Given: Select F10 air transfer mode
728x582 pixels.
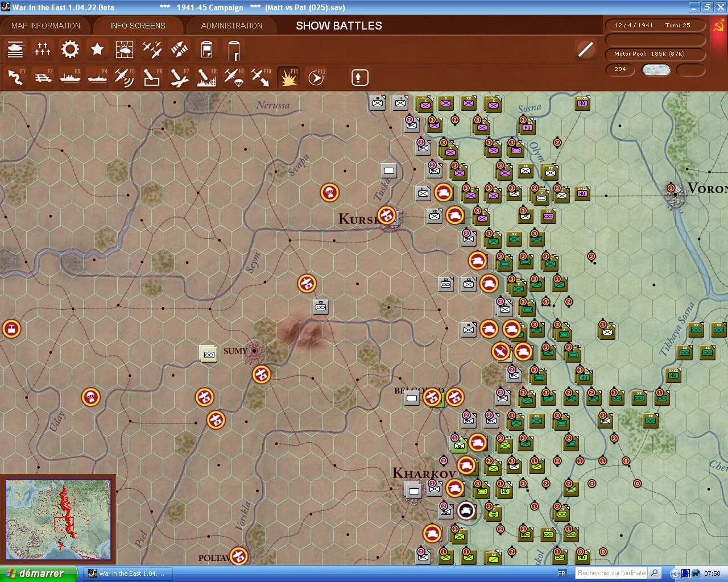Looking at the screenshot, I should point(261,77).
